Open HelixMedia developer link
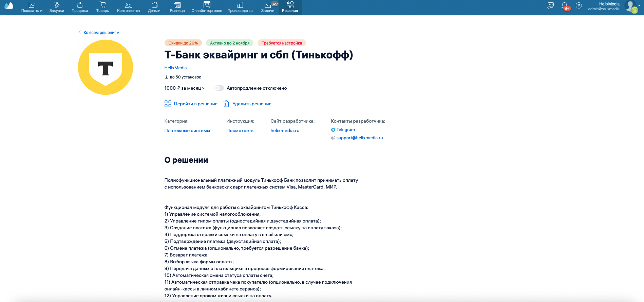Screen dimensions: 644x302 (x=175, y=68)
